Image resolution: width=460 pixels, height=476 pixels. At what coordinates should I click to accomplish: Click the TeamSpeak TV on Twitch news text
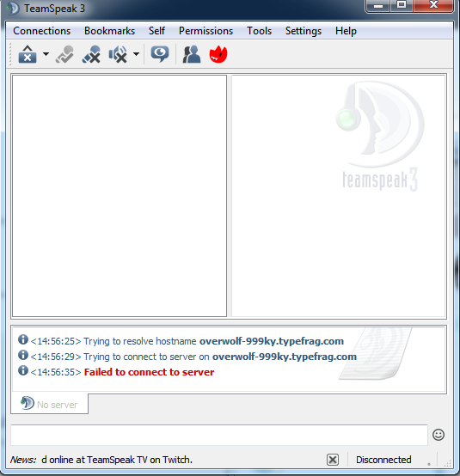139,460
